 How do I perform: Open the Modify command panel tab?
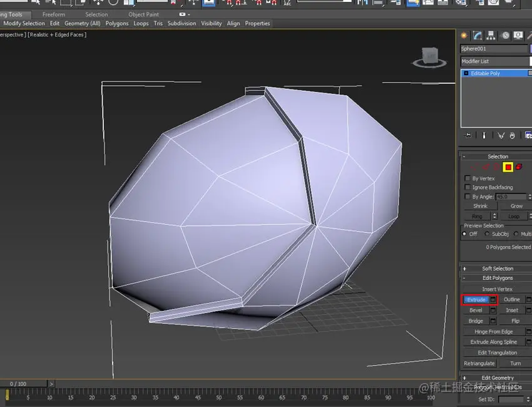click(478, 36)
